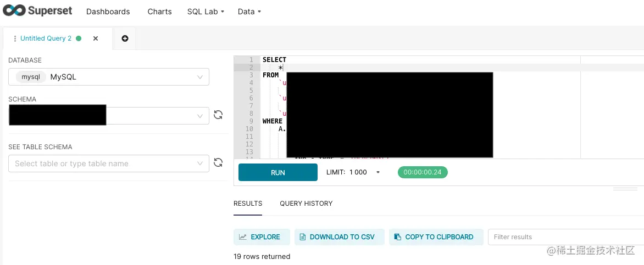Image resolution: width=644 pixels, height=265 pixels.
Task: Click the 19 rows returned text
Action: click(x=262, y=256)
